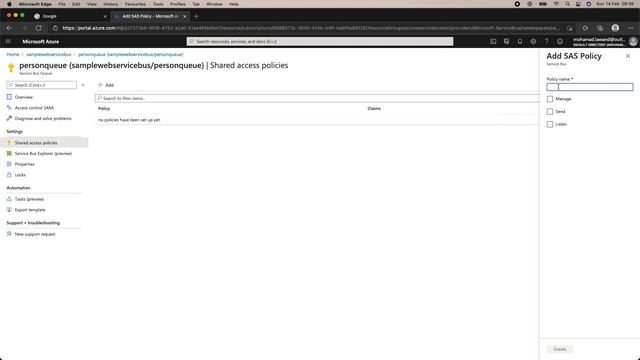This screenshot has height=360, width=640.
Task: Click the Azure global search bar
Action: 320,42
